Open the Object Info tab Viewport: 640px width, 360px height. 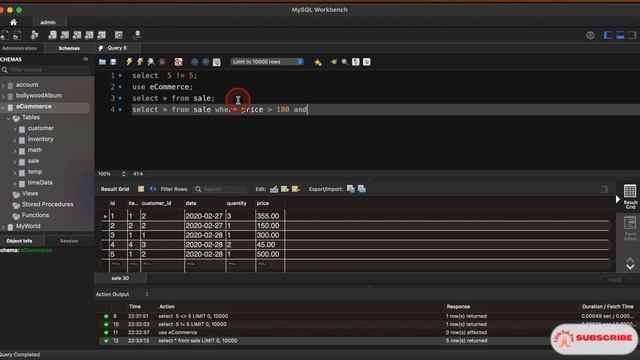19,241
